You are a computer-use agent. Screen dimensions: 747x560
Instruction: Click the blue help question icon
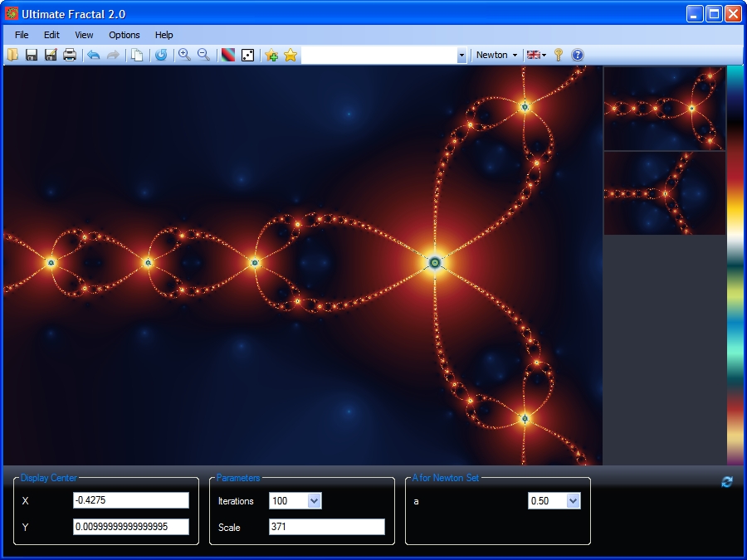578,55
